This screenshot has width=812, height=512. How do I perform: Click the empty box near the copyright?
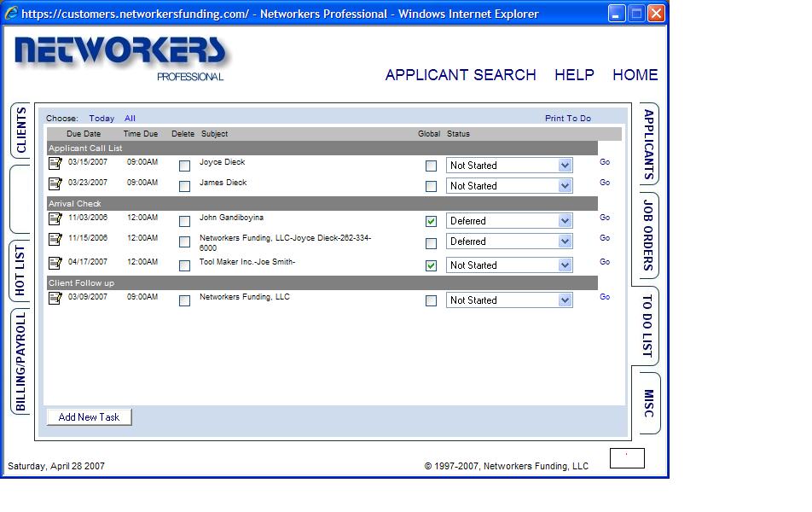point(627,458)
